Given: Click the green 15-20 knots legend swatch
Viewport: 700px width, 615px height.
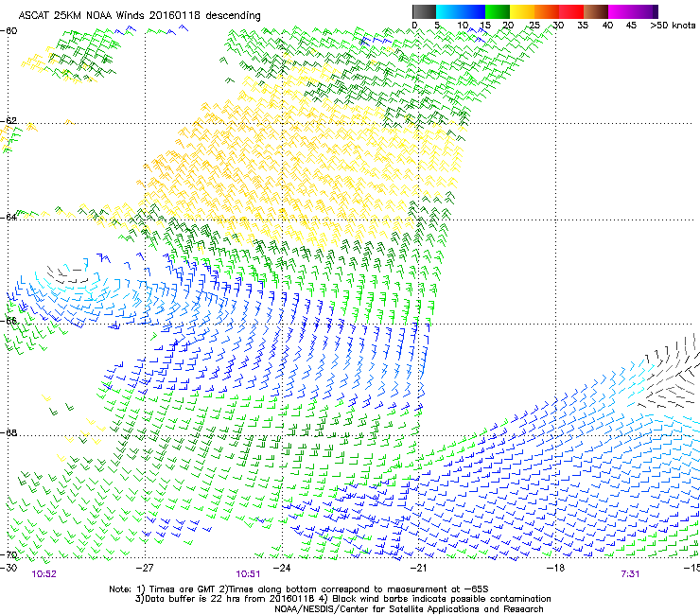Looking at the screenshot, I should point(498,11).
